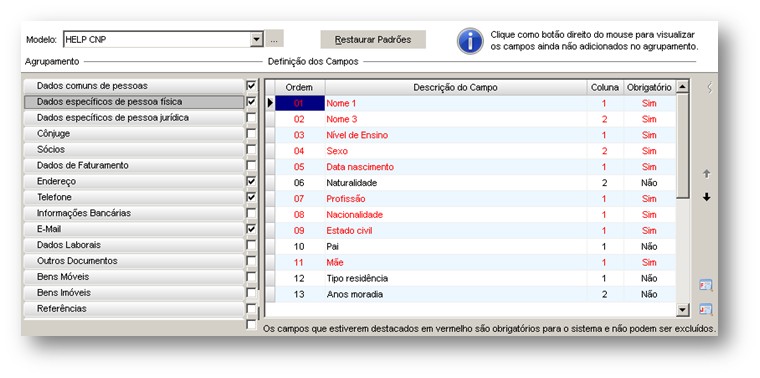Select the Mãe field row
The height and width of the screenshot is (378, 760).
(x=470, y=262)
